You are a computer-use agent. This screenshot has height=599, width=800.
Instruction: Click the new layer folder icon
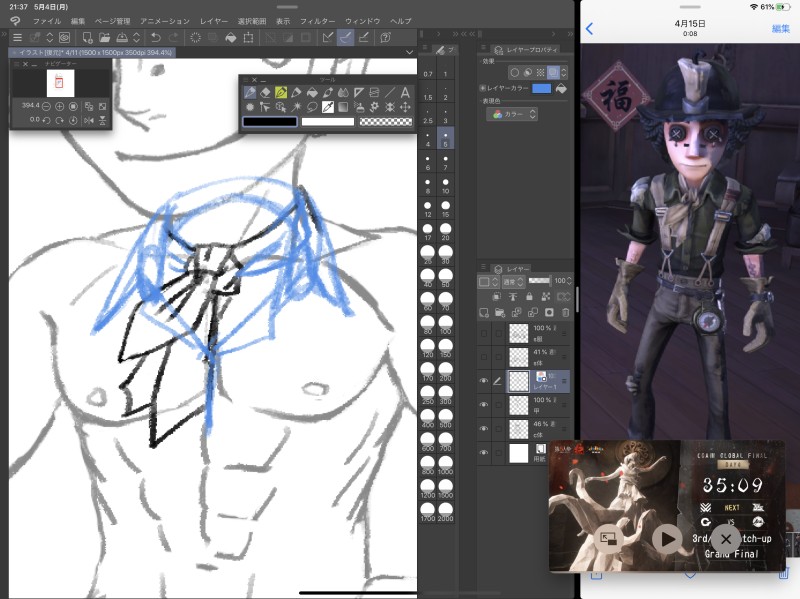[500, 312]
